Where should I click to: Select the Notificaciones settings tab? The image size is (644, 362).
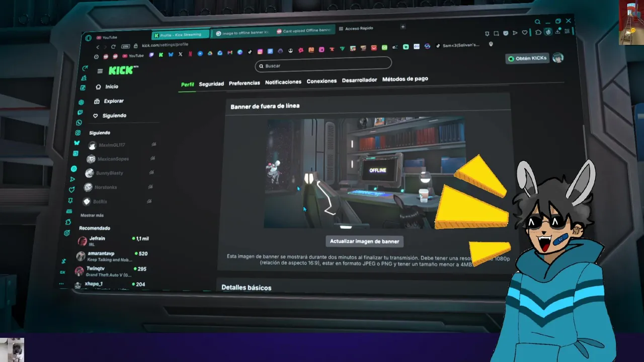pos(283,82)
